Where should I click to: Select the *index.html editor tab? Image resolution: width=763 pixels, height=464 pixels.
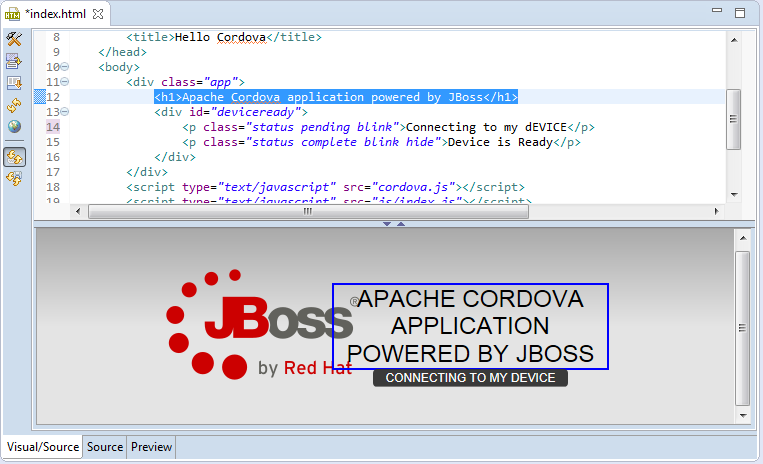54,14
